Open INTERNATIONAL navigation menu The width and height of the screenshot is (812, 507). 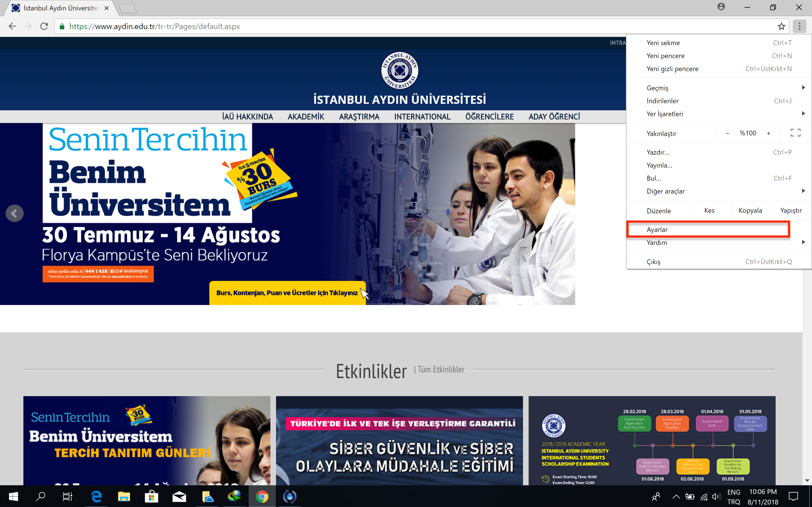tap(422, 117)
